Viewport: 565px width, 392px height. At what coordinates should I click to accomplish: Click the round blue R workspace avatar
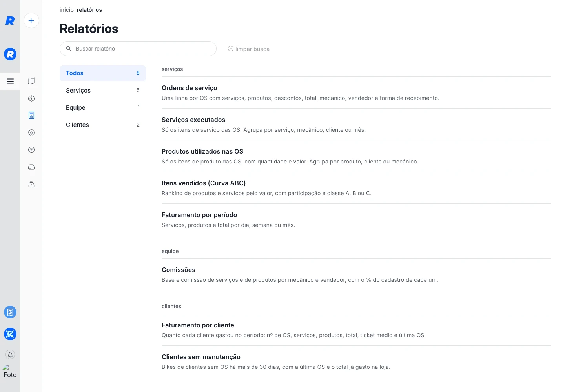(x=10, y=54)
